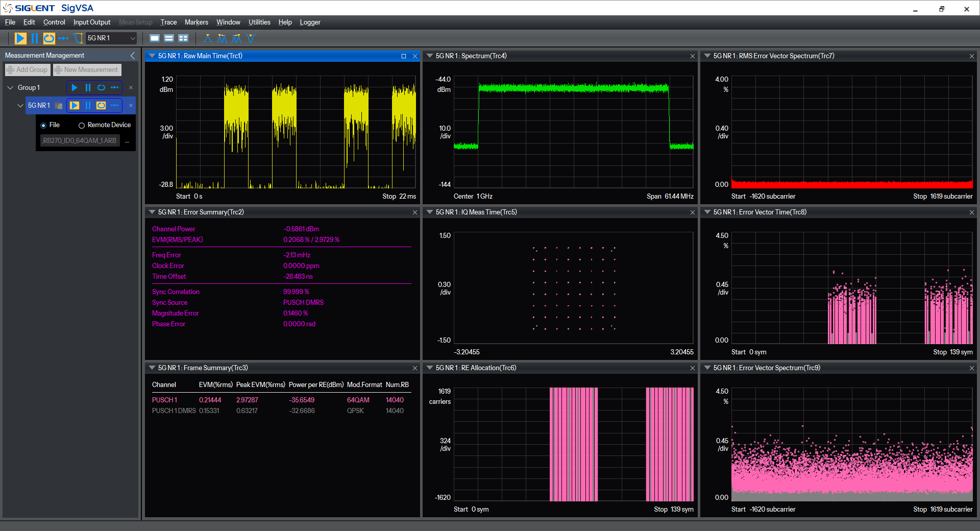
Task: Switch to four-grid window layout
Action: (183, 38)
